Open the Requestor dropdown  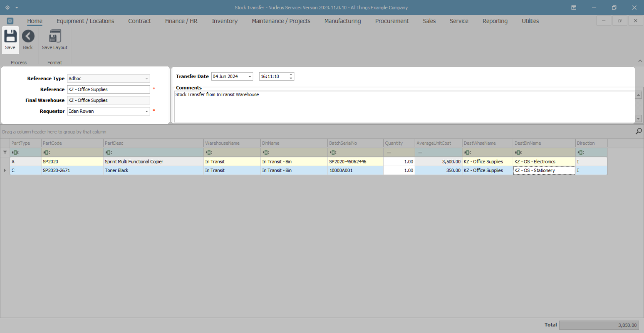coord(147,111)
